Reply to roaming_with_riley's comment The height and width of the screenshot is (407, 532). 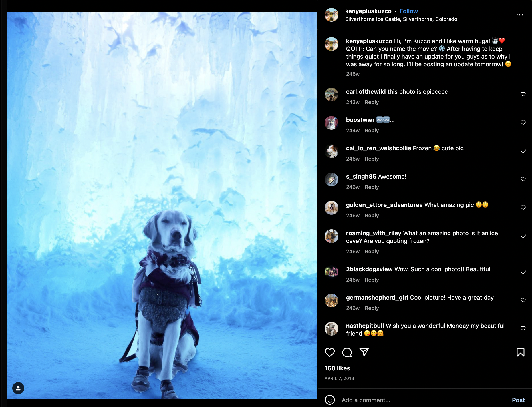point(372,252)
